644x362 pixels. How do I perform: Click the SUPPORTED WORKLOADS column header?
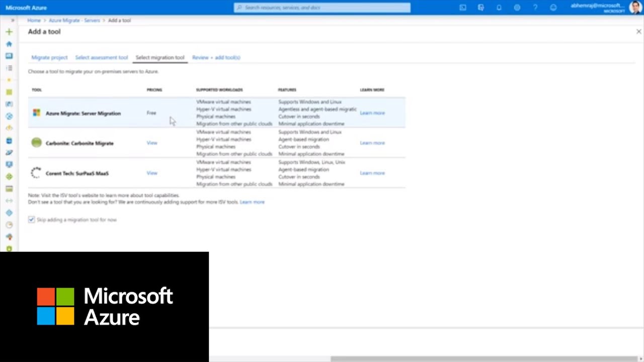click(219, 90)
